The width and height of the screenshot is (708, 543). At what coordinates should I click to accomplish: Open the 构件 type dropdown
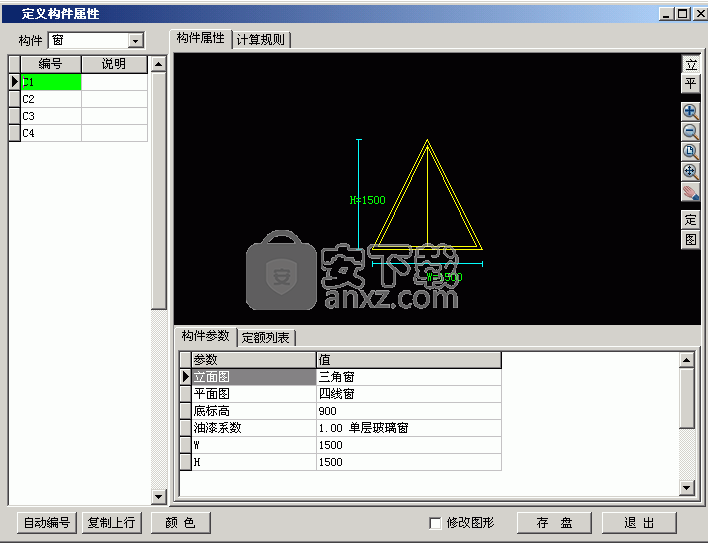(x=135, y=41)
